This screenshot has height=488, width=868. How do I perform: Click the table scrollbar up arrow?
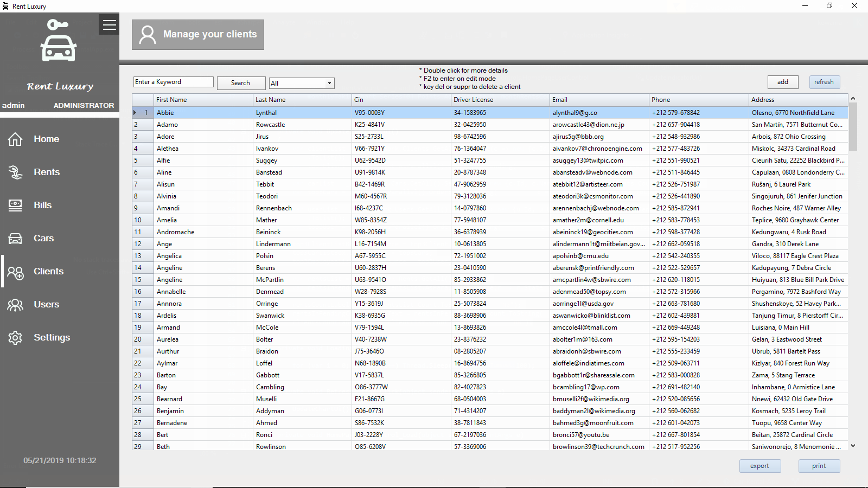[x=853, y=98]
